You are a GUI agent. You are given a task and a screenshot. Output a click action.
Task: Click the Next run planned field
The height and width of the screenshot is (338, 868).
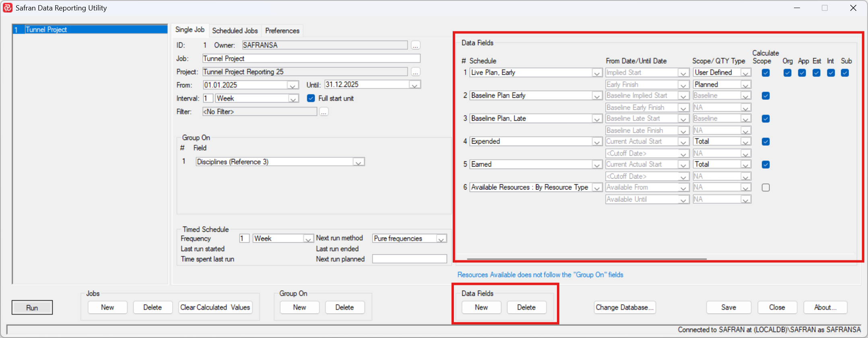(410, 259)
